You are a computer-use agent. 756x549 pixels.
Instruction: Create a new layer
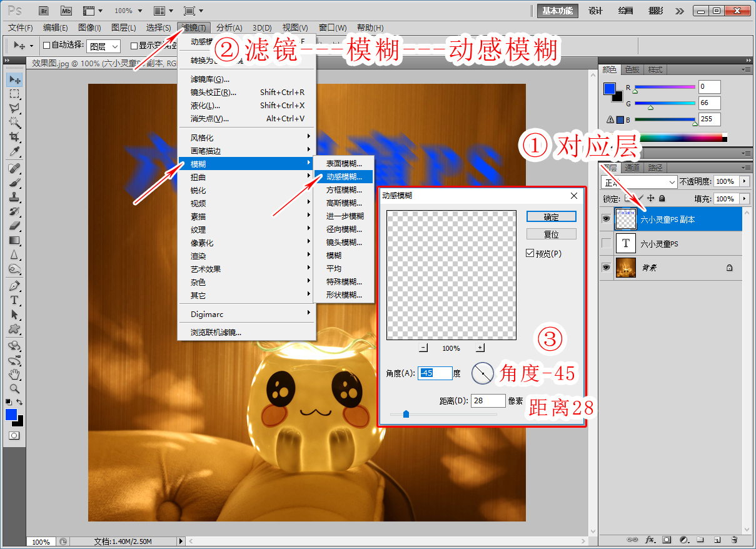(x=717, y=539)
